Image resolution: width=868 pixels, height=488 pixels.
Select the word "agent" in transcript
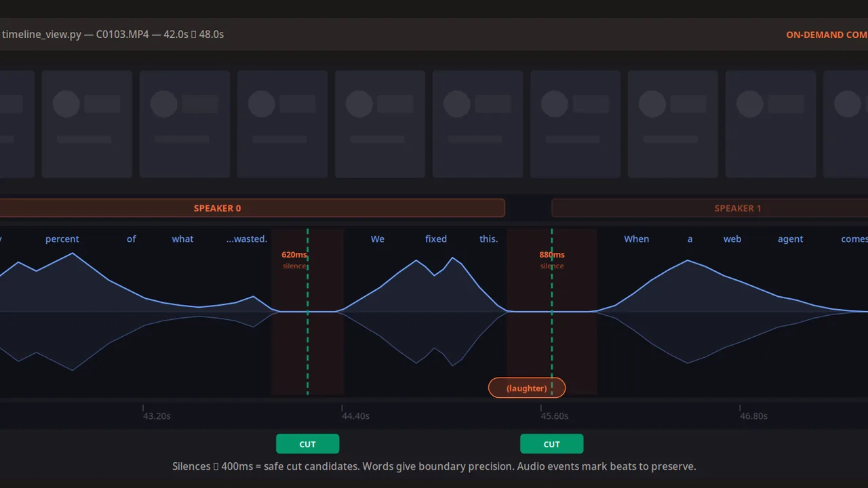point(791,239)
